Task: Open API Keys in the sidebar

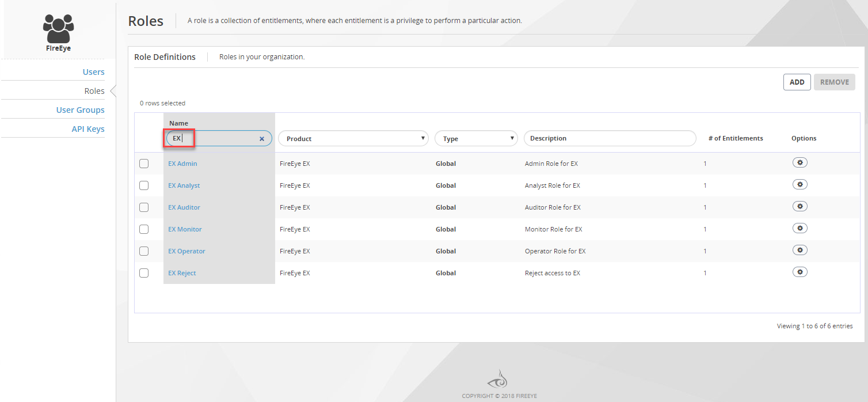Action: point(88,129)
